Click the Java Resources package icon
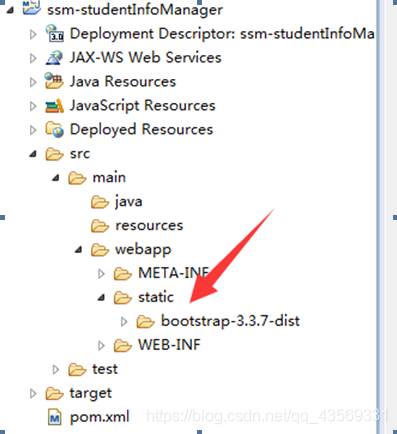The height and width of the screenshot is (434, 397). click(x=54, y=81)
